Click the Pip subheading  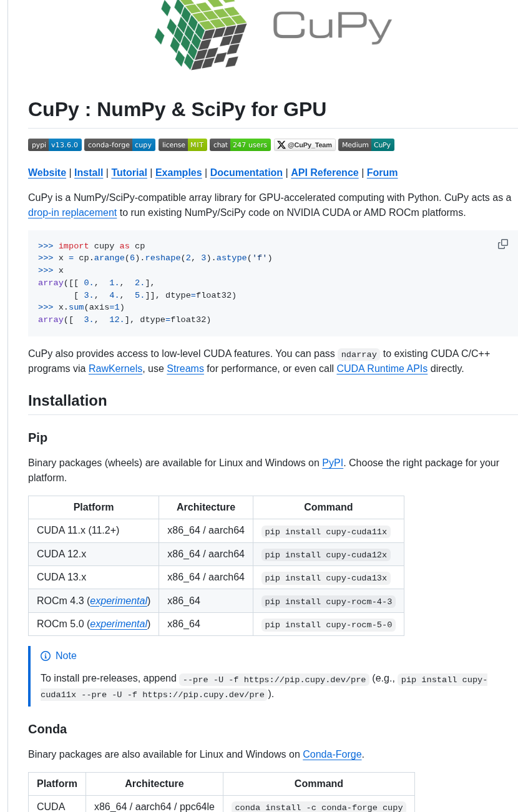(37, 438)
